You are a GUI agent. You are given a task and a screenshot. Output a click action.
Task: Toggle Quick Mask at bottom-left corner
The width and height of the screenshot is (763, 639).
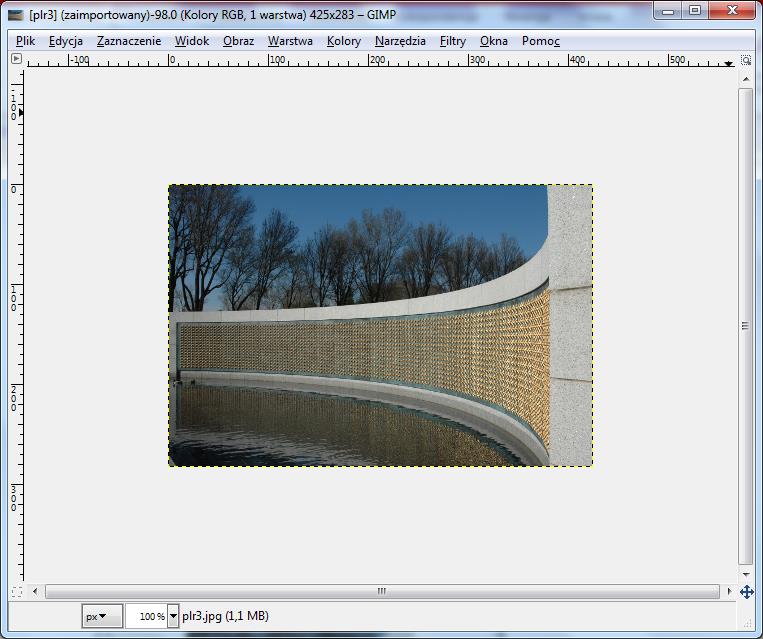17,592
